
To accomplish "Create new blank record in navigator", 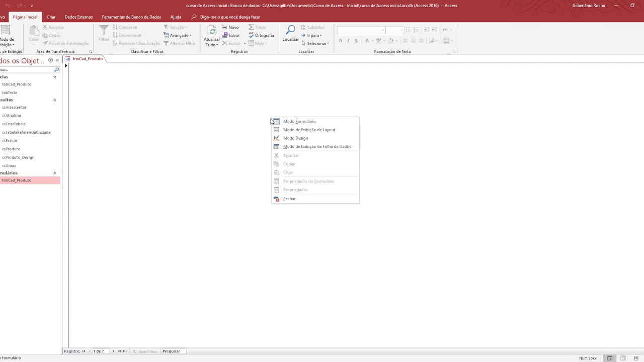I will (x=125, y=351).
